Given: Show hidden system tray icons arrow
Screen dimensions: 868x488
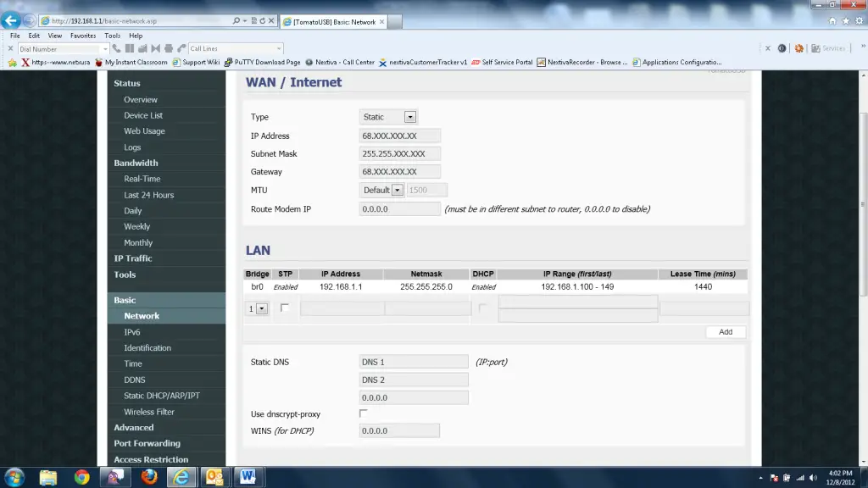Looking at the screenshot, I should tap(760, 478).
